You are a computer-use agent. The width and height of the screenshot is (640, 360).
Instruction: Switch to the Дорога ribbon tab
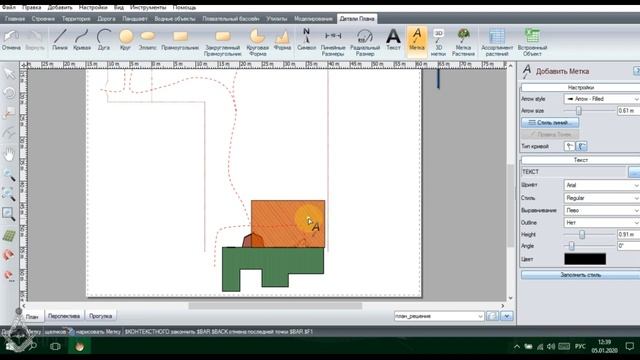tap(106, 19)
